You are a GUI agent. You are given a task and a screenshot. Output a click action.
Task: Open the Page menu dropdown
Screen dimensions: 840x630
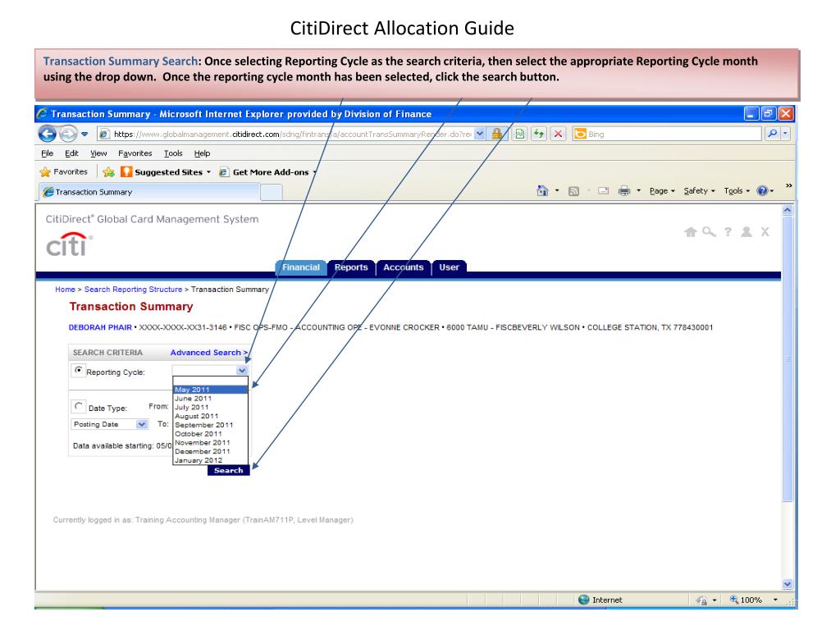pos(662,190)
